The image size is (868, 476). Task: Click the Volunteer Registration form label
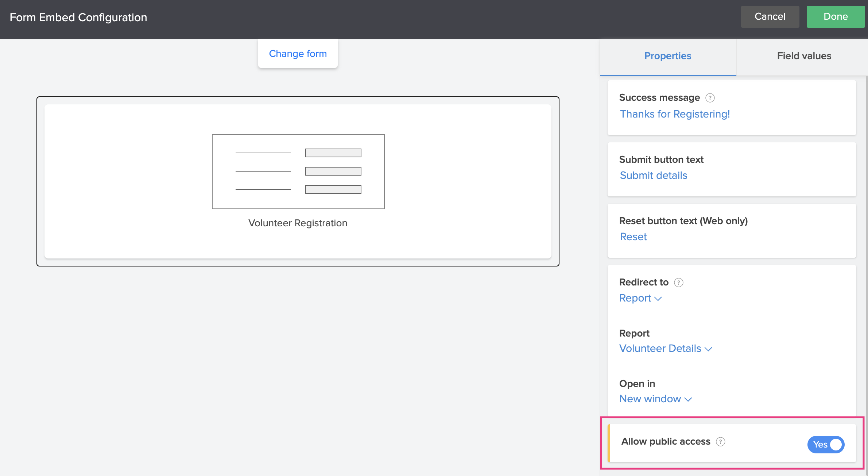298,223
